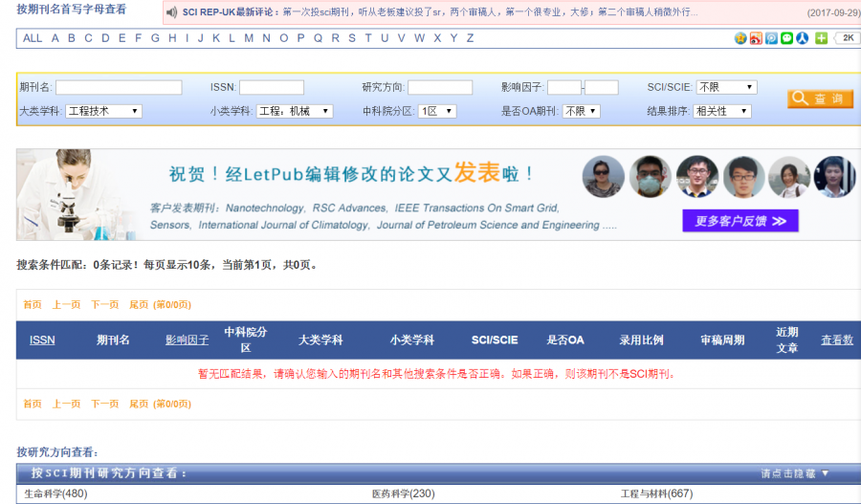Click top pagination 尾页 link
The width and height of the screenshot is (861, 504).
tap(139, 305)
